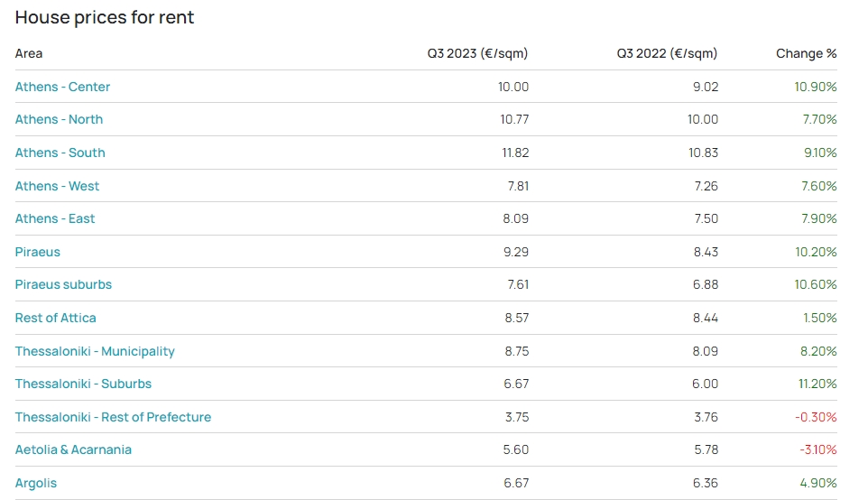
Task: Select Q3 2023 price 8.57 for Rest of Attica
Action: [516, 318]
